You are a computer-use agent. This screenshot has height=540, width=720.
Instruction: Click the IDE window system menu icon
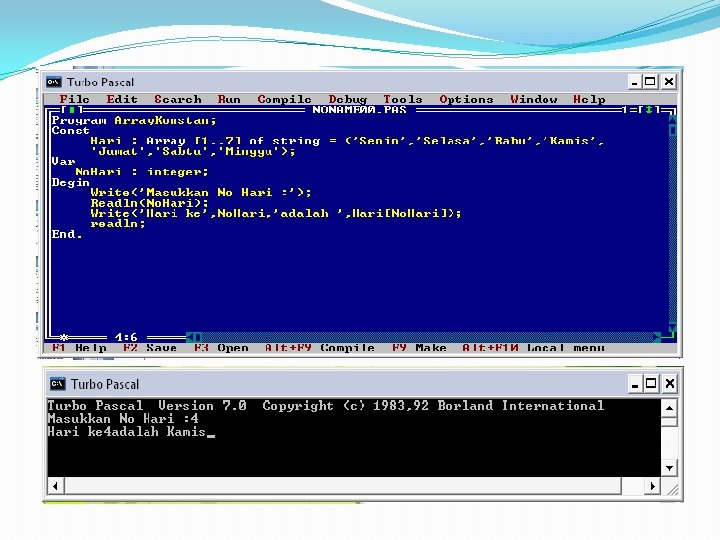53,82
